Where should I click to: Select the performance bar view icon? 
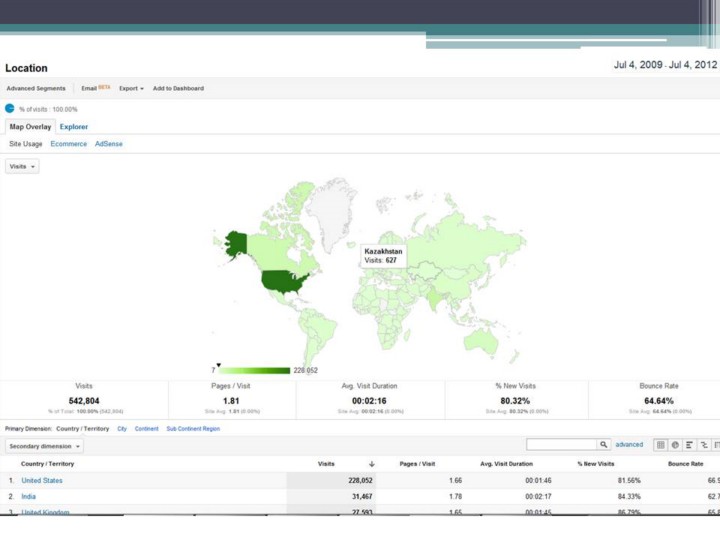pos(690,445)
